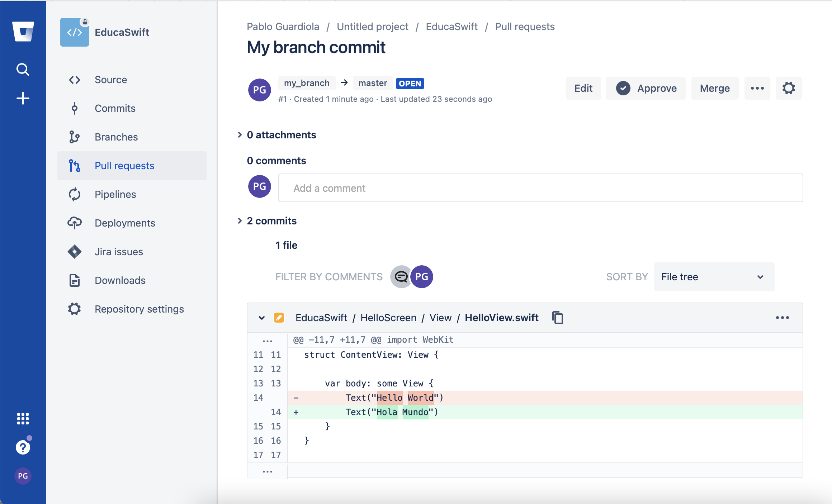
Task: Click the PG author avatar next to my_branch
Action: click(x=260, y=90)
